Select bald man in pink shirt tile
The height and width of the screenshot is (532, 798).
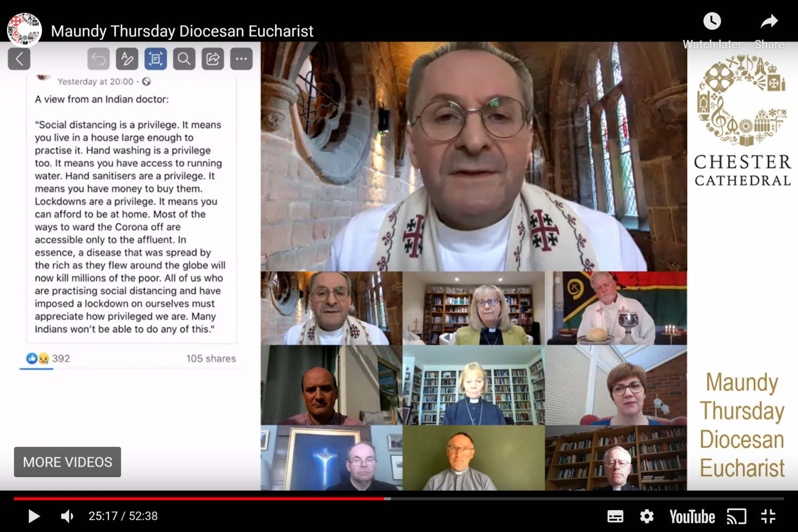pyautogui.click(x=331, y=385)
